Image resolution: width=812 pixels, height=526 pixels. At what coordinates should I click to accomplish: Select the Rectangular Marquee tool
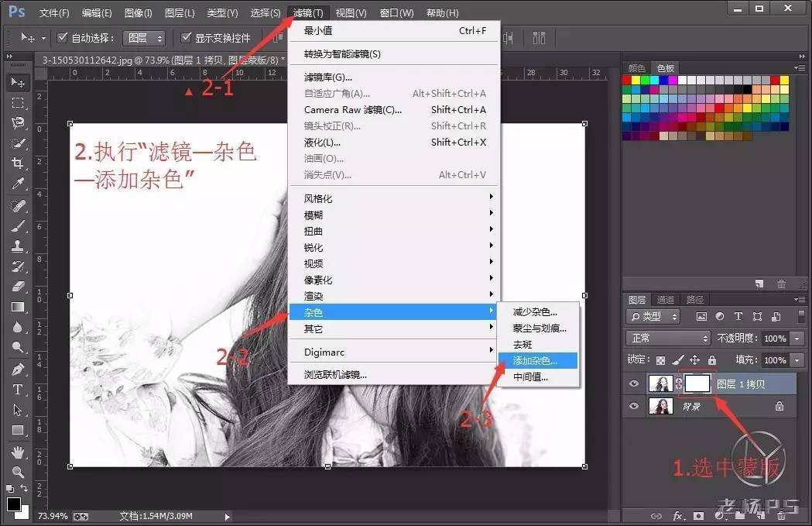18,102
